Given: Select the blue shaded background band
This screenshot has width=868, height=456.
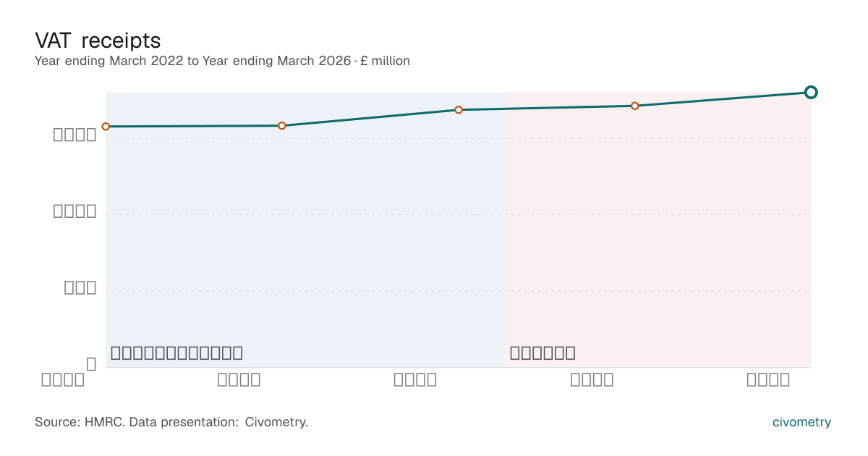Looking at the screenshot, I should (x=305, y=230).
